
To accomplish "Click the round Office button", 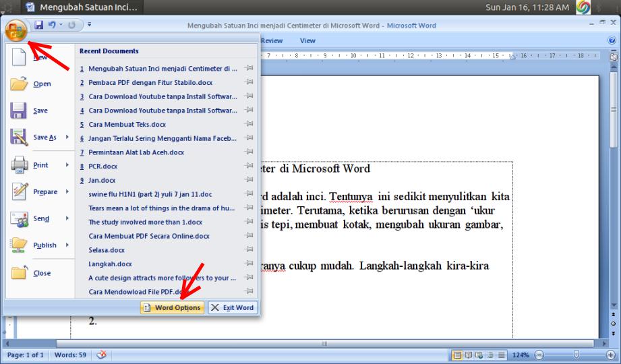I will 16,30.
